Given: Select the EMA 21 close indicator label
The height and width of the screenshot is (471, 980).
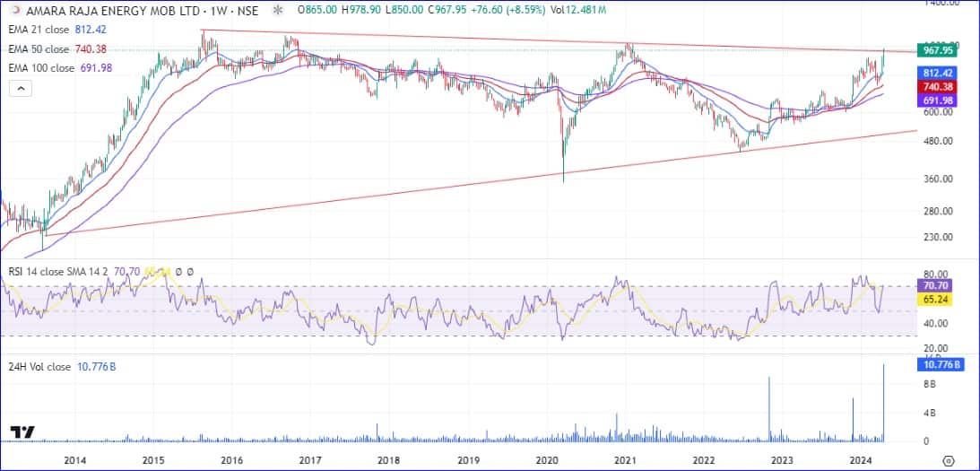Looking at the screenshot, I should [40, 30].
